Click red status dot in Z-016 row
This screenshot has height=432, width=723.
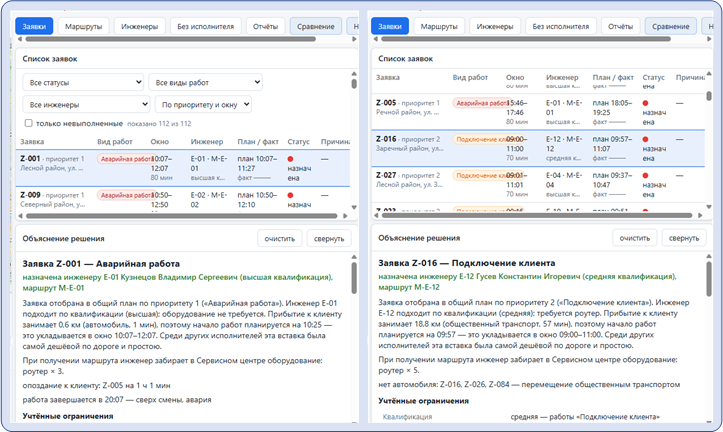(x=646, y=139)
